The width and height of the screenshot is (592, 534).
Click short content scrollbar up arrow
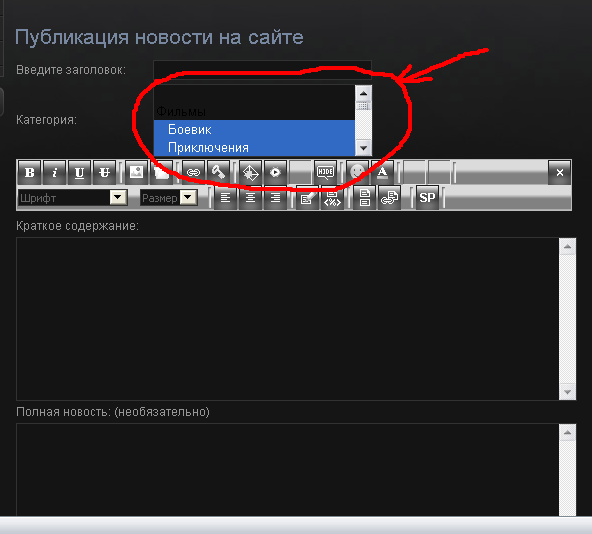567,247
